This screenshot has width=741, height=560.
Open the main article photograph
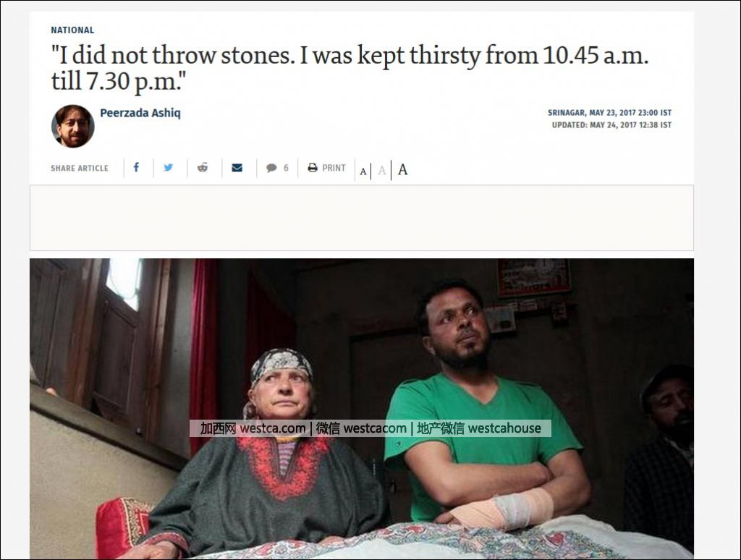pos(362,409)
